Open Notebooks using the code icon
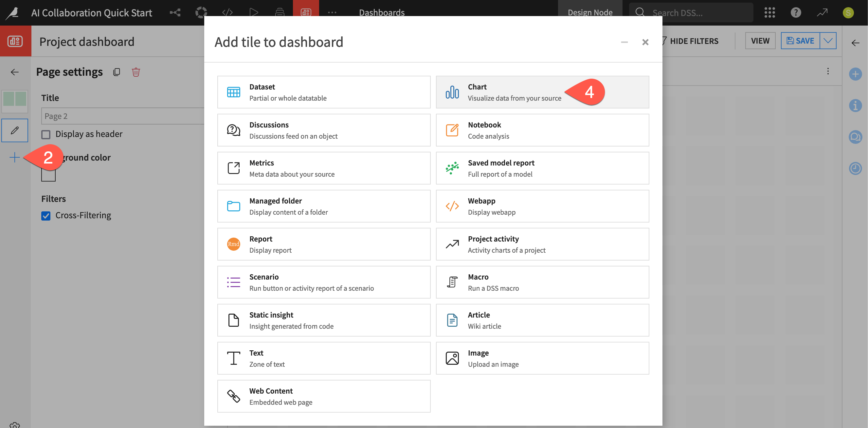Screen dimensions: 868x428 227,12
